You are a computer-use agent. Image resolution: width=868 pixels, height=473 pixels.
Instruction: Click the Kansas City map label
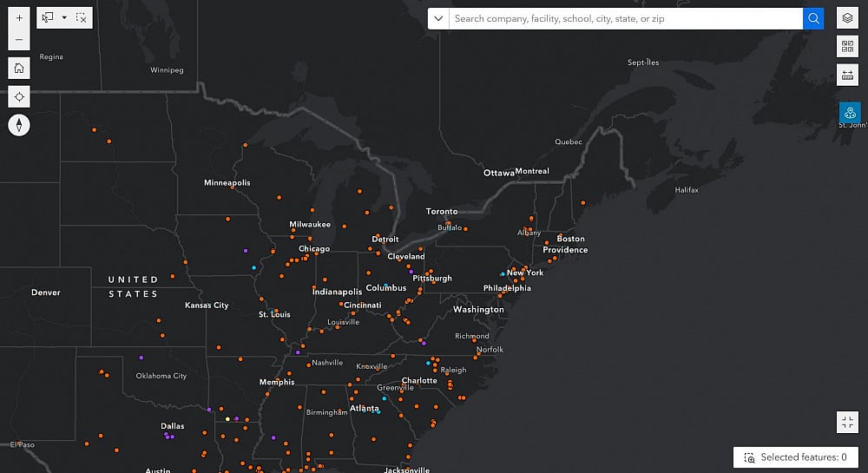(x=207, y=305)
